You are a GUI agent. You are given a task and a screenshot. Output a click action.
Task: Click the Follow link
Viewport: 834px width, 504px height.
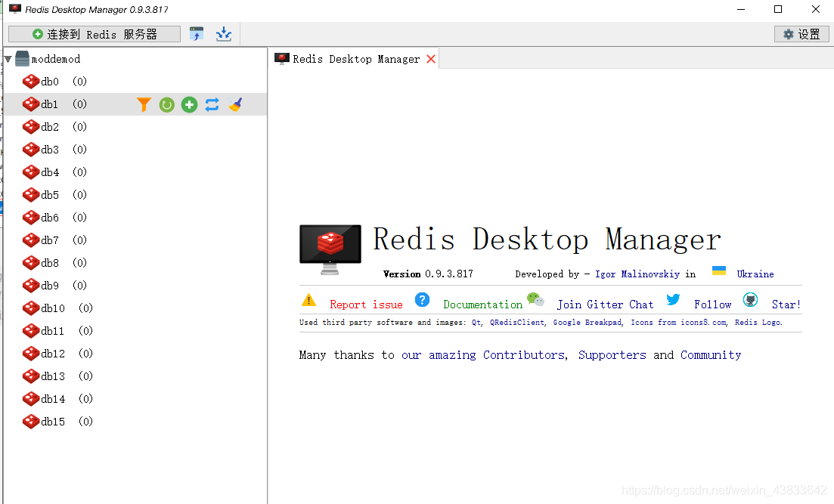coord(713,305)
